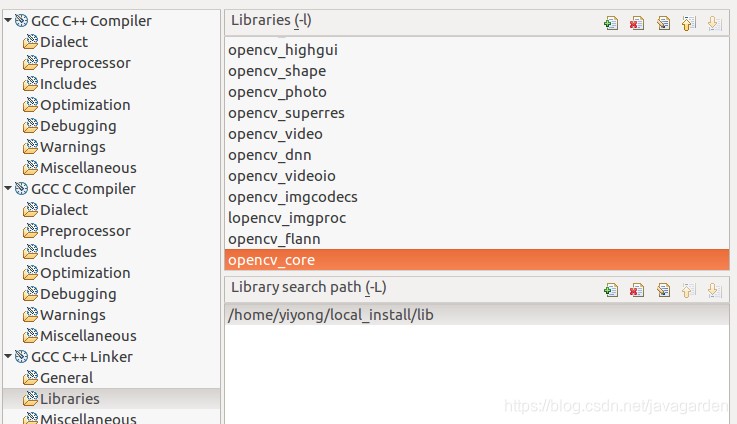The image size is (737, 424).
Task: Select the opencv_superres library entry
Action: tap(477, 113)
